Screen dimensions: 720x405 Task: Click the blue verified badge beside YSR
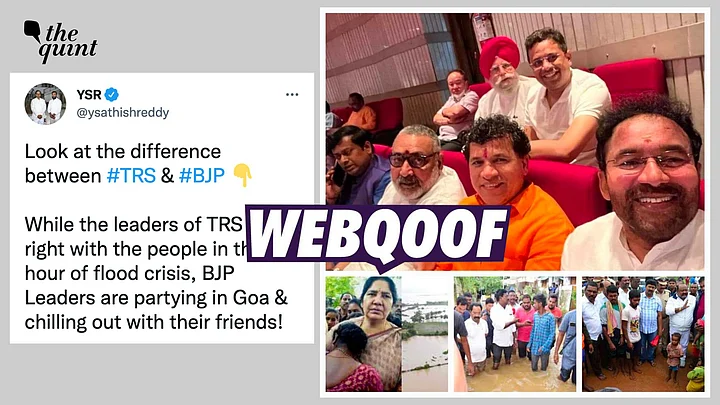coord(112,95)
